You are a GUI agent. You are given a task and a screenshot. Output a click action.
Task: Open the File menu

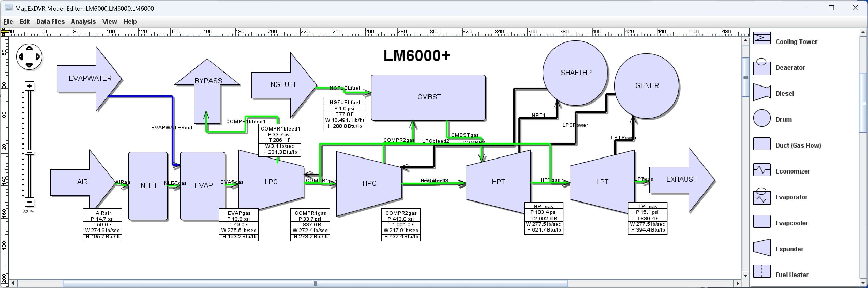[x=8, y=21]
